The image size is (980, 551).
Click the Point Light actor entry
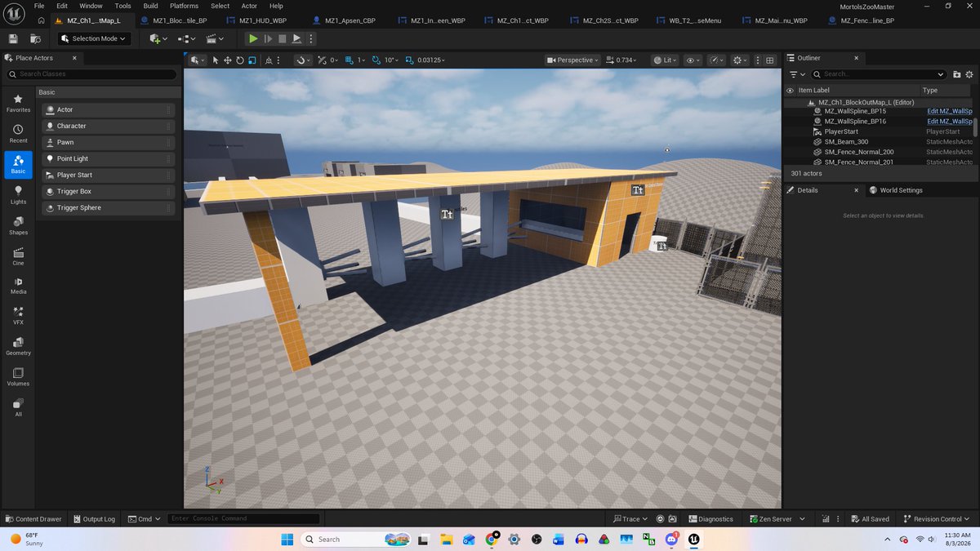tap(109, 158)
